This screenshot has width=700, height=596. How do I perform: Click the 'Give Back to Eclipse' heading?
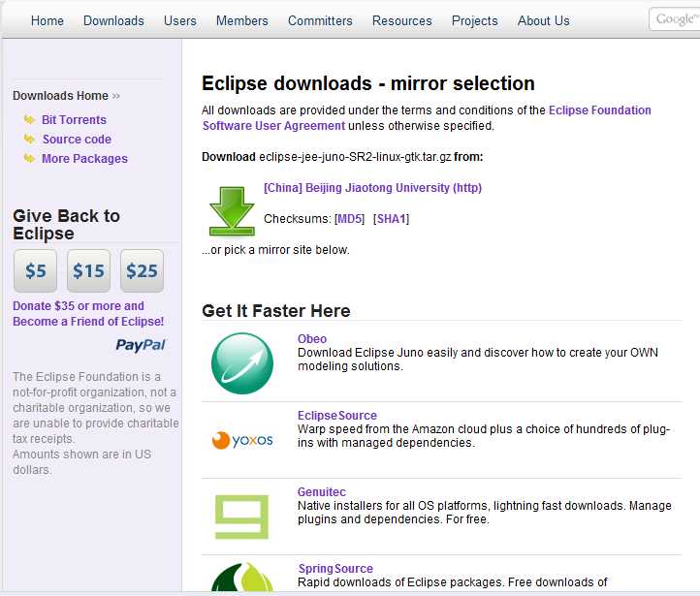[66, 225]
